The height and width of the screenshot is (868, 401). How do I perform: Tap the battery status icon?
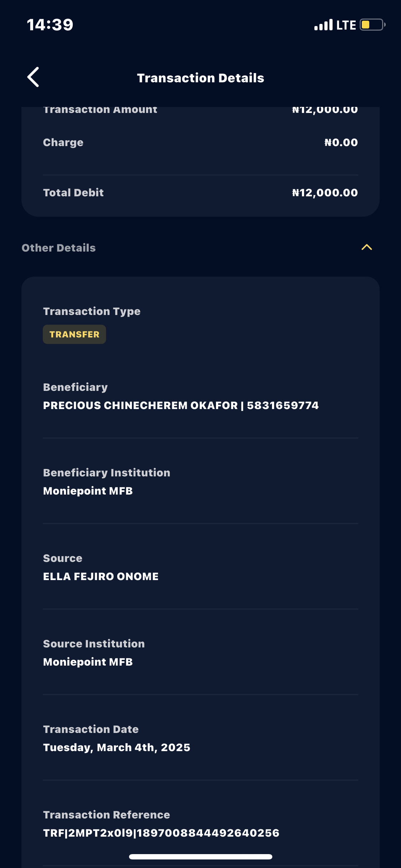372,25
